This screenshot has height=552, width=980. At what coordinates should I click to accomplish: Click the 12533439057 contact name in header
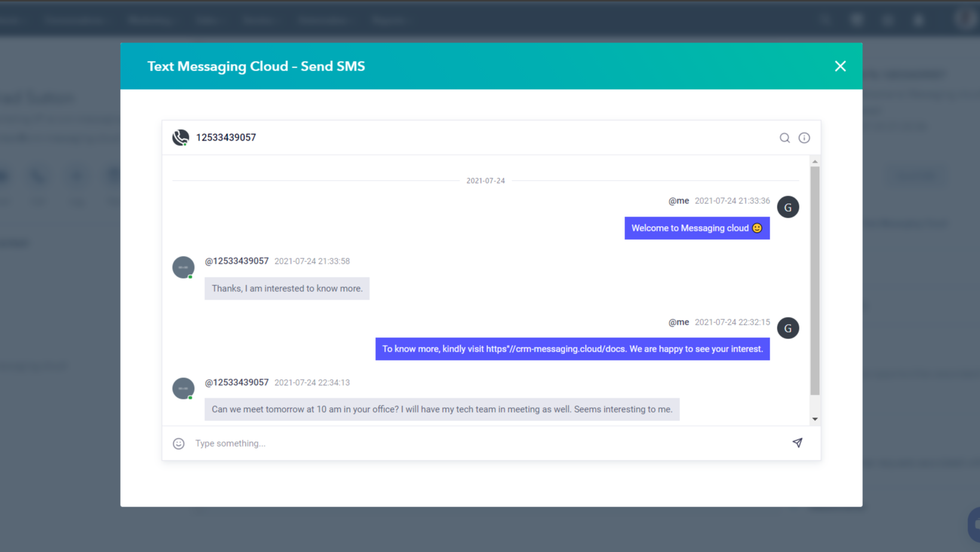(x=226, y=138)
